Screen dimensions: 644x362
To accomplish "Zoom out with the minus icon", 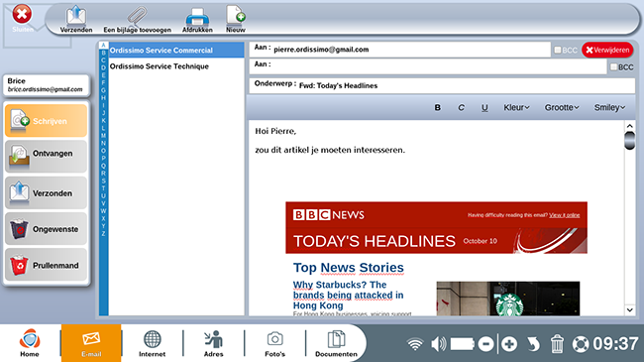I will pos(485,344).
